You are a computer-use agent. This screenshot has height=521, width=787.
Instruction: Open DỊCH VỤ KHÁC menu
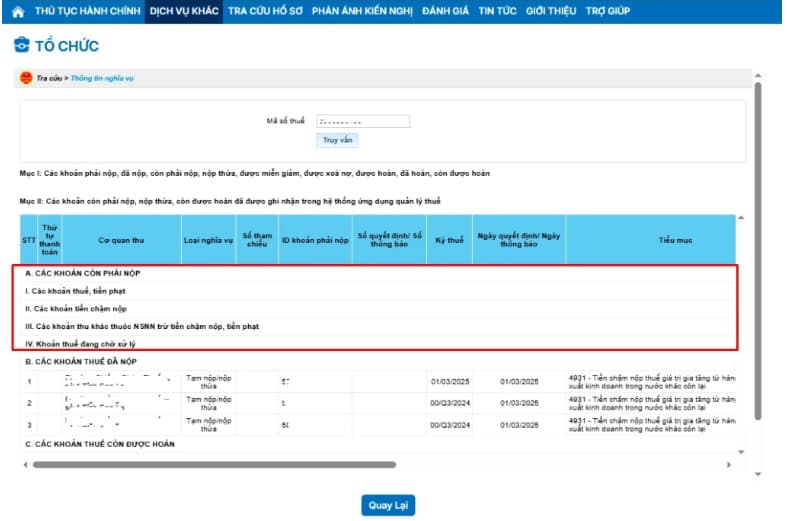pos(184,11)
